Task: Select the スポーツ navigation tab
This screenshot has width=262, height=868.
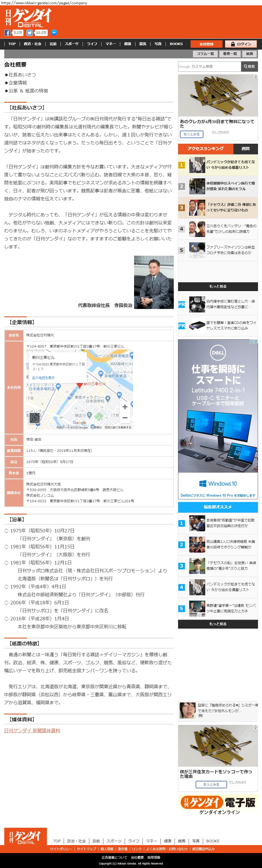Action: 71,44
